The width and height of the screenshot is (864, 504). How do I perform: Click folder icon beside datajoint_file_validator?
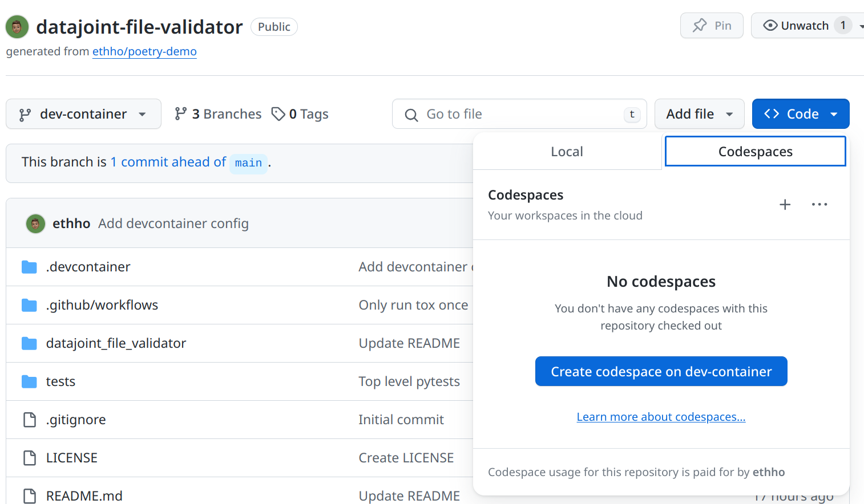(29, 343)
